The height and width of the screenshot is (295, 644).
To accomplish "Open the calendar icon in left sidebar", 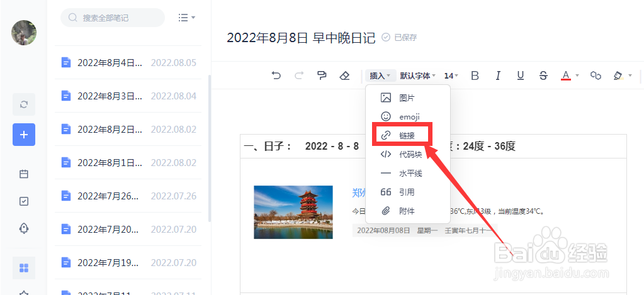I will [x=24, y=174].
